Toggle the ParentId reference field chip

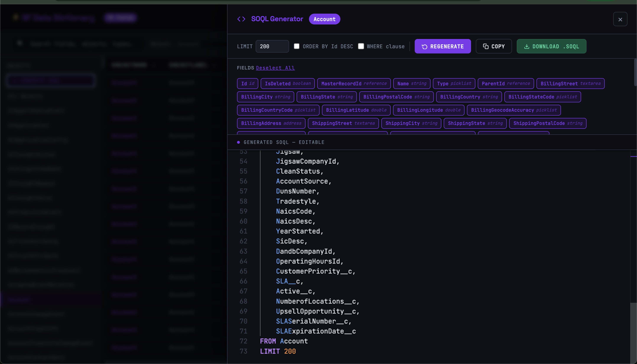506,84
